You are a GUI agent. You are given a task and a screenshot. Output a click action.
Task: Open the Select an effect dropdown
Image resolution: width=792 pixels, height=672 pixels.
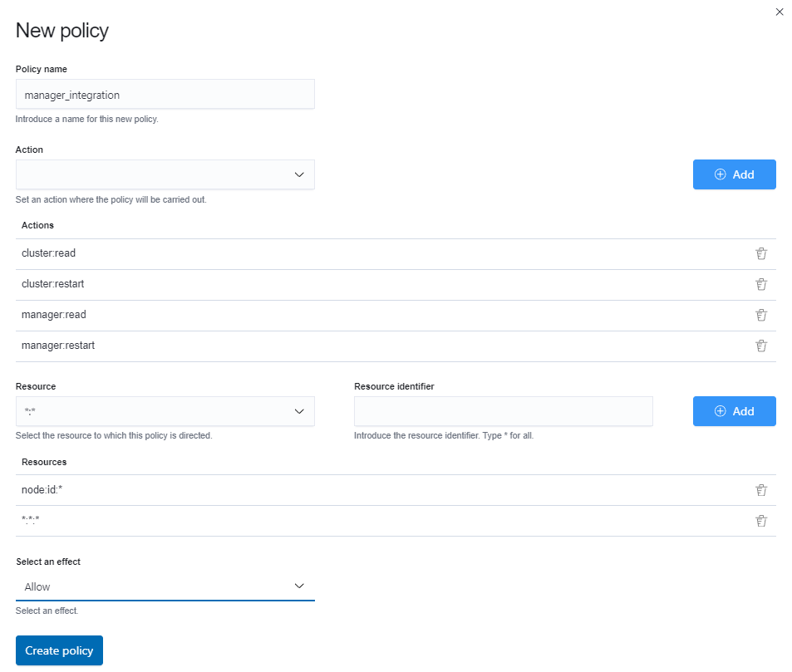point(165,586)
